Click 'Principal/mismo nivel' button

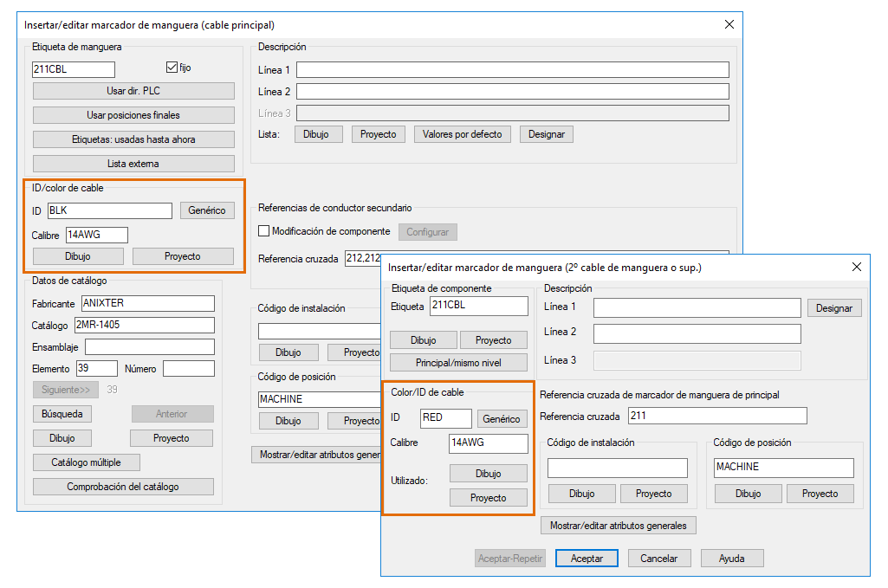point(458,363)
